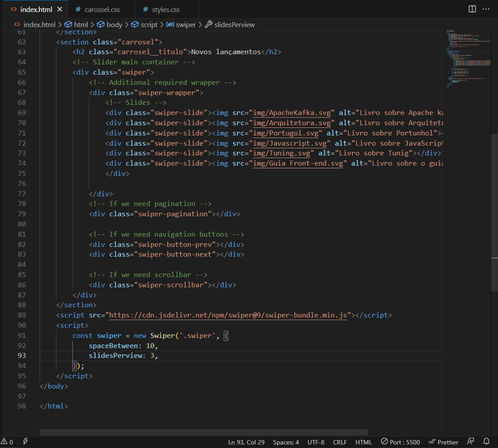This screenshot has width=498, height=448.
Task: Click the "swiper-scrollbar" class value
Action: tap(171, 285)
